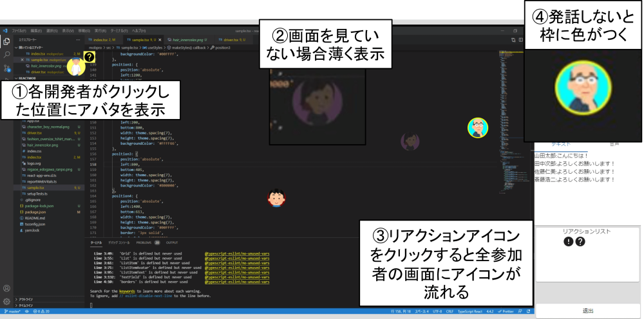The image size is (644, 319).
Task: Switch to the driver.tsx editor tab
Action: (x=234, y=40)
